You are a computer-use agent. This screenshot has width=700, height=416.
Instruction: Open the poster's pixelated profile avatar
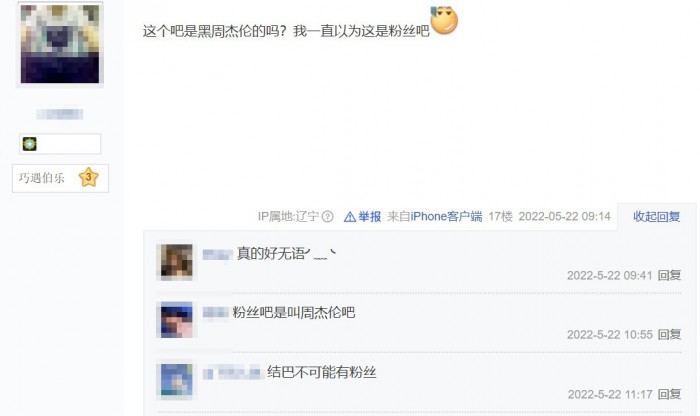pyautogui.click(x=60, y=44)
